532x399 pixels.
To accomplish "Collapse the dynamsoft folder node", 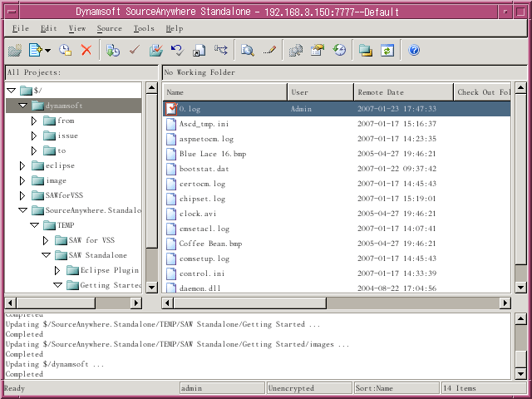I will pyautogui.click(x=22, y=106).
